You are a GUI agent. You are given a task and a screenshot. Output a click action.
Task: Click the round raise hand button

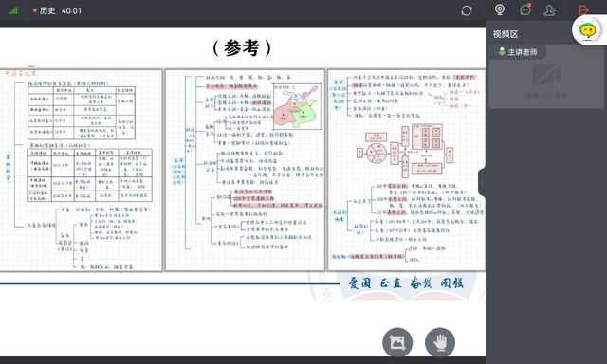coord(440,342)
